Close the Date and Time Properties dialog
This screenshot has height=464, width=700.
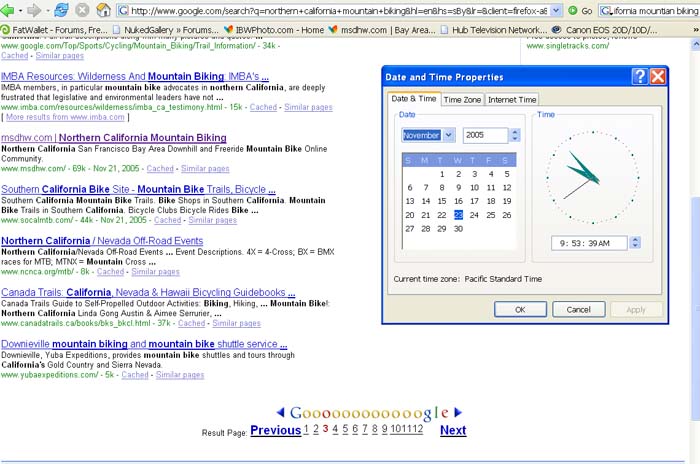pyautogui.click(x=658, y=77)
